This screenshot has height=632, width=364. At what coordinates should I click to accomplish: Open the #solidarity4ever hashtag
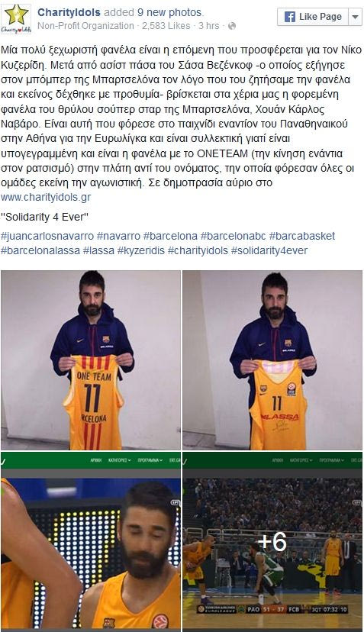pos(269,250)
